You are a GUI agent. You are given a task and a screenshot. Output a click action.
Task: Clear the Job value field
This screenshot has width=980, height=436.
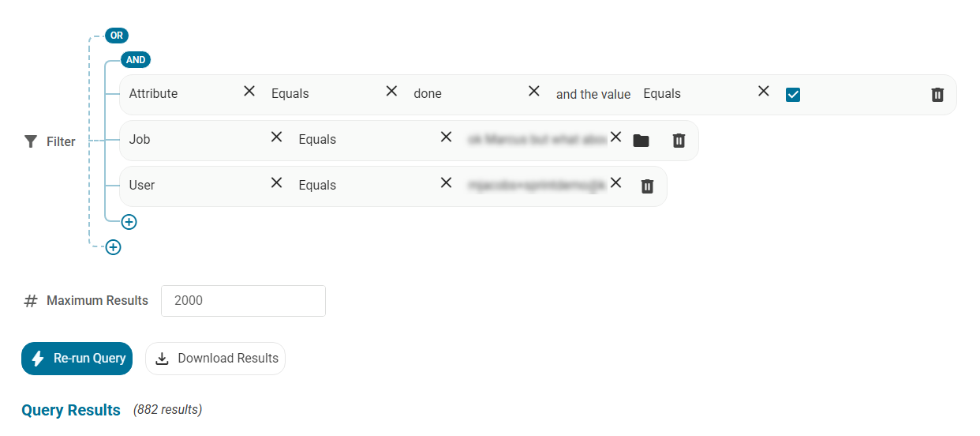coord(616,137)
